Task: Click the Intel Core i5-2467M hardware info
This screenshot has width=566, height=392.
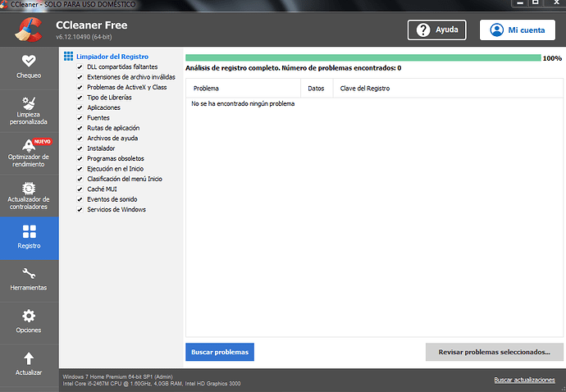Action: tap(152, 383)
